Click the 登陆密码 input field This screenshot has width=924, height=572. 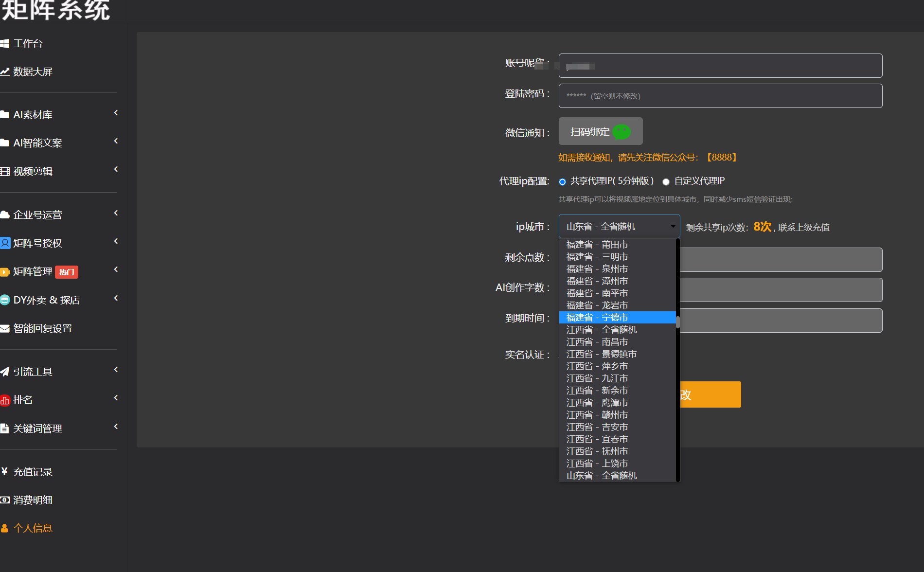720,96
